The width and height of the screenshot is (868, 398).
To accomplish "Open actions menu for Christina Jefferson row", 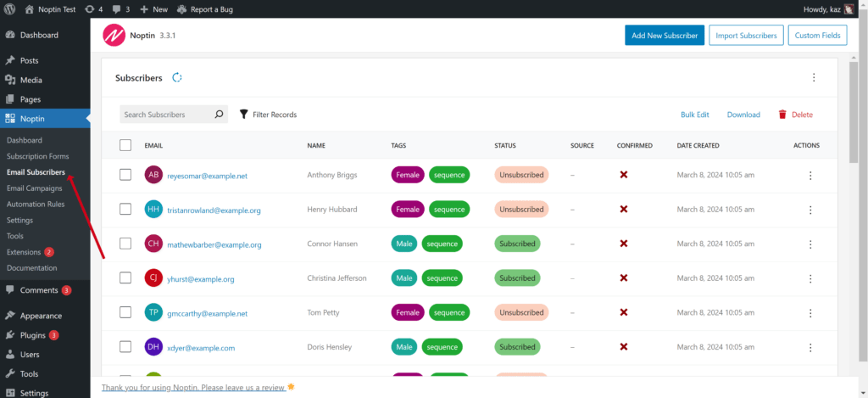I will pyautogui.click(x=810, y=279).
